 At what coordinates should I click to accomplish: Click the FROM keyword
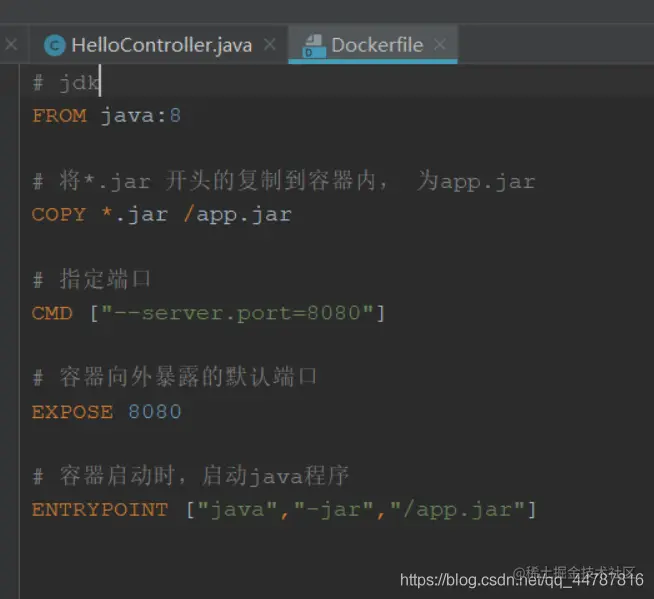pyautogui.click(x=60, y=116)
